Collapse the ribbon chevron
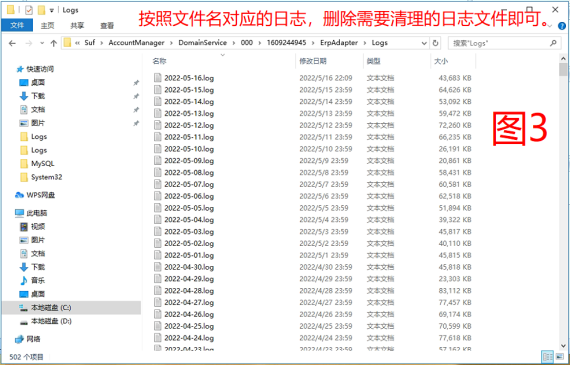Screen dimensions: 570x365 click(x=550, y=26)
